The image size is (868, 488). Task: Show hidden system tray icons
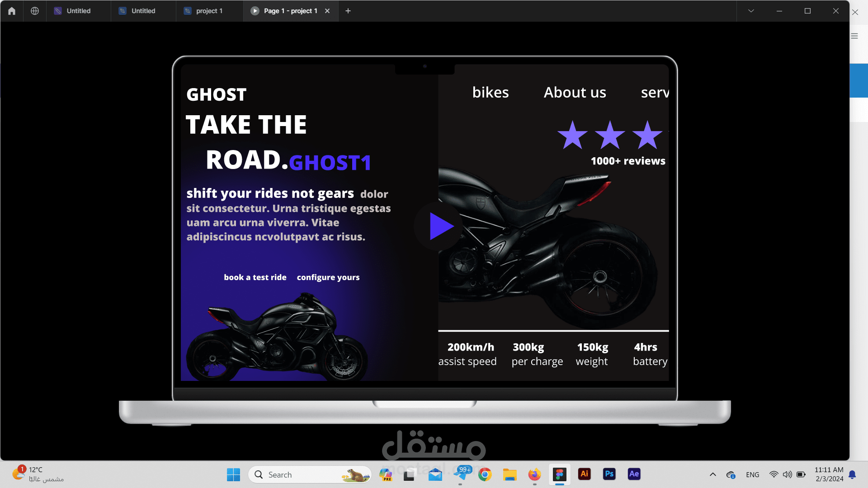click(713, 474)
